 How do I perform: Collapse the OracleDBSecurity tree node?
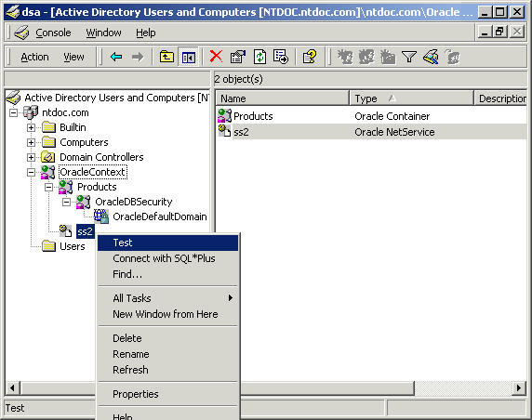[66, 202]
